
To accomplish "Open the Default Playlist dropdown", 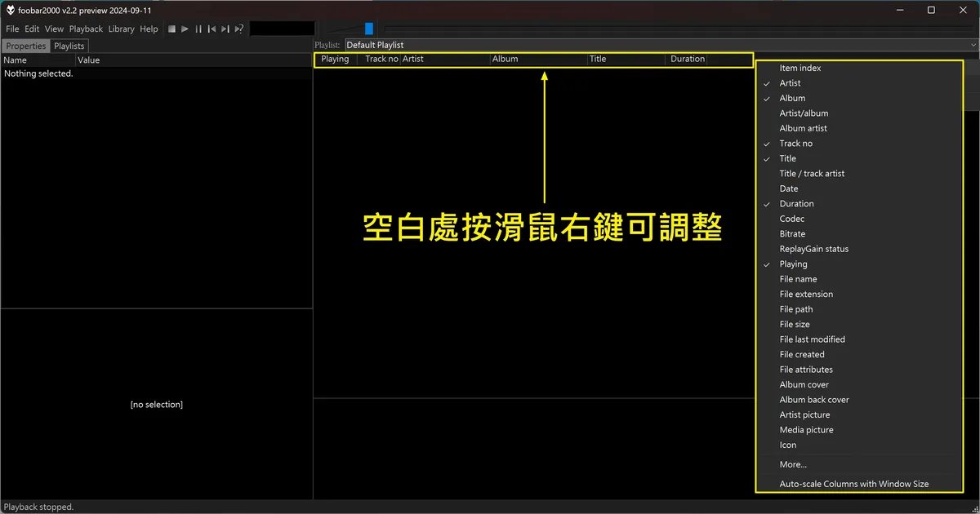I will (x=661, y=45).
